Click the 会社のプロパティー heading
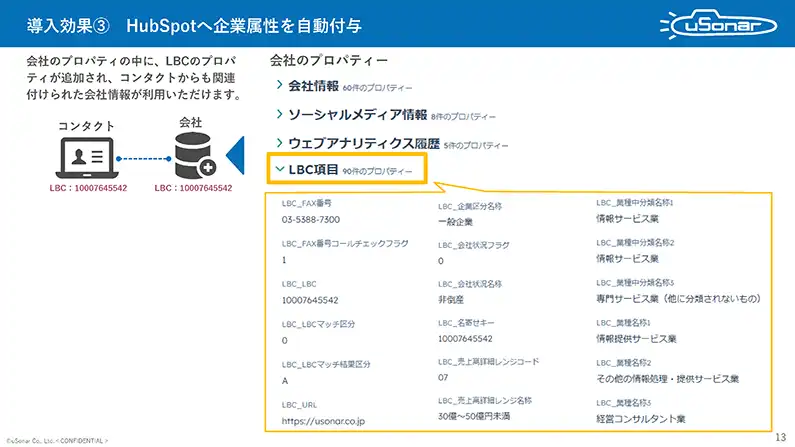Image resolution: width=795 pixels, height=447 pixels. coord(329,60)
